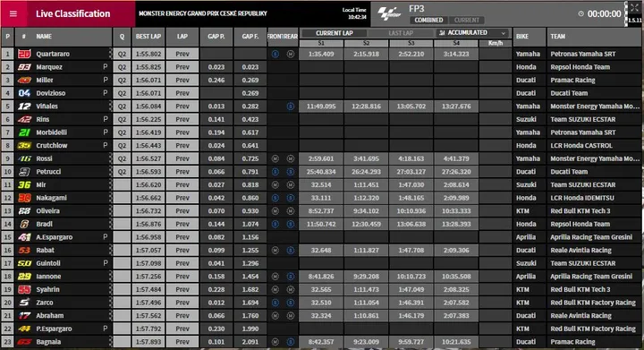This screenshot has height=350, width=644.
Task: Click Quartararo's rear tyre icon
Action: click(x=291, y=54)
